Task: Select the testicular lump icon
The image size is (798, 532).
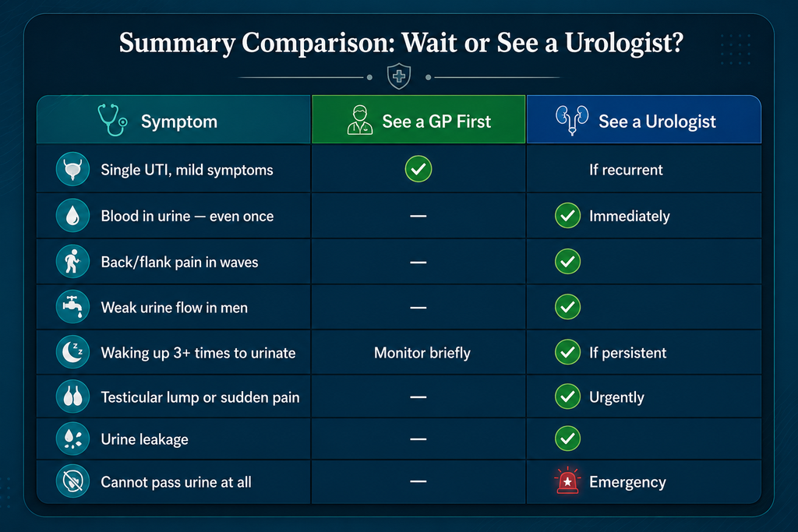Action: coord(72,396)
